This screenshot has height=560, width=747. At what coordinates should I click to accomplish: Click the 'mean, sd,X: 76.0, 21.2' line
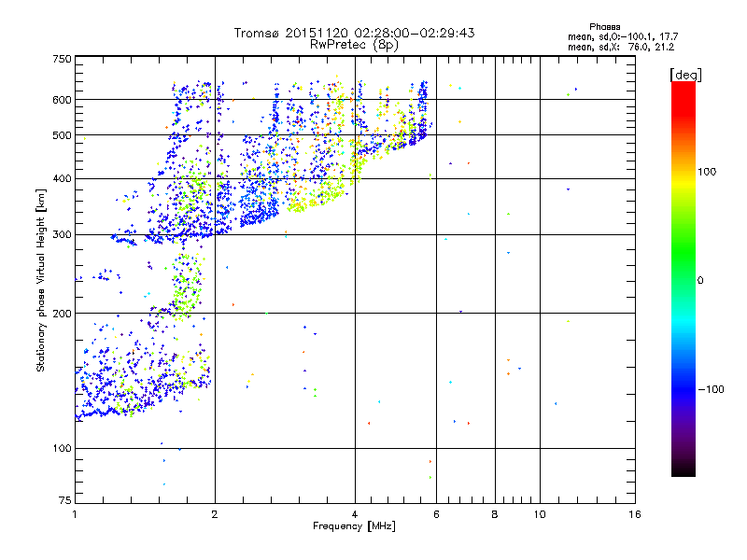621,47
